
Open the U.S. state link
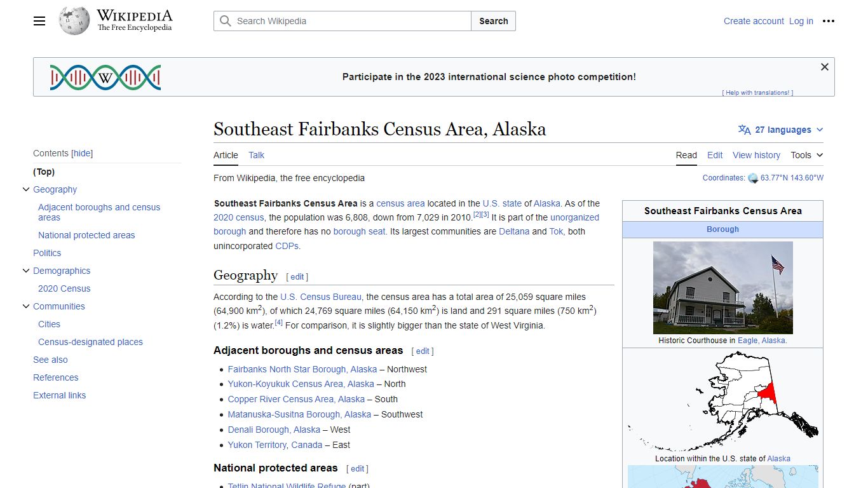click(502, 203)
